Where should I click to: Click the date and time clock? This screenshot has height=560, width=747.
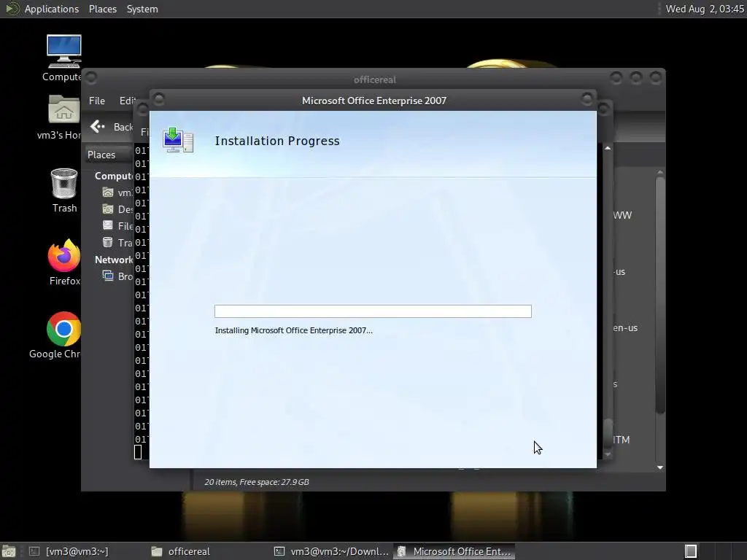[705, 9]
